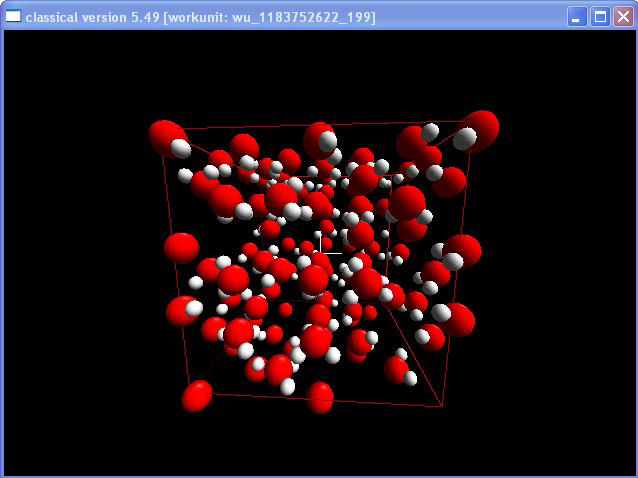Select the red atom at top-left box corner

click(165, 136)
